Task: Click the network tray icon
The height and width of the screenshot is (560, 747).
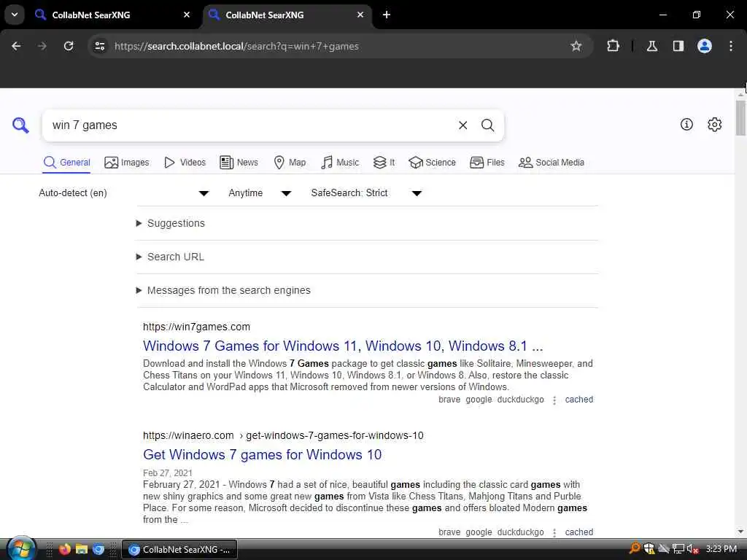Action: (x=678, y=549)
